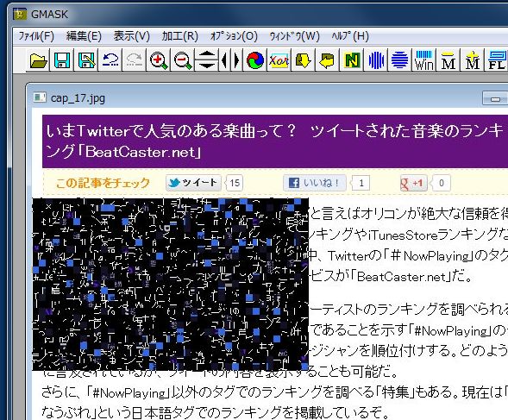Open the ファイル(F) menu
This screenshot has width=508, height=420.
click(36, 36)
